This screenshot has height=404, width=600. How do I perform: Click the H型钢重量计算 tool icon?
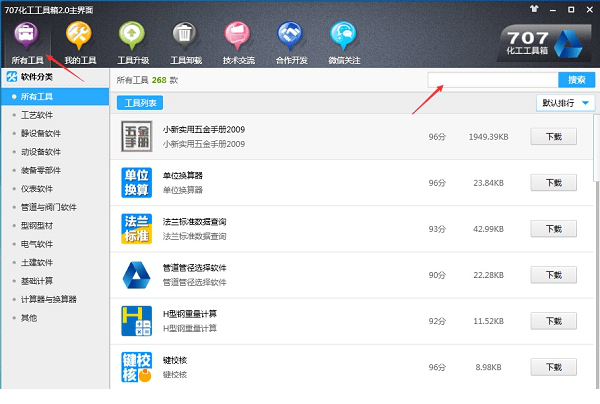(x=136, y=320)
